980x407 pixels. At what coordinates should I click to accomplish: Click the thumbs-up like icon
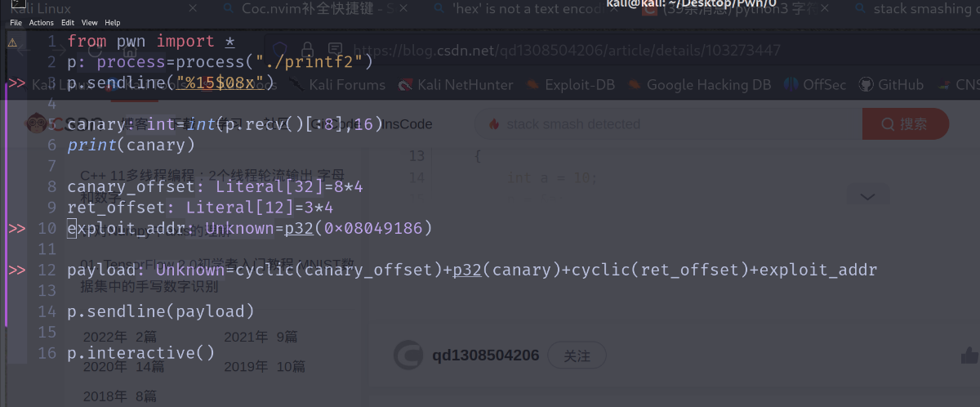click(969, 355)
